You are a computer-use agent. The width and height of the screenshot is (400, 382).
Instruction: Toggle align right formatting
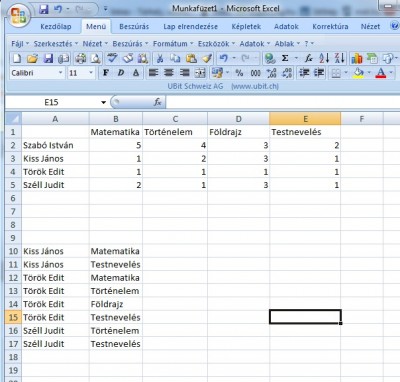pyautogui.click(x=184, y=73)
